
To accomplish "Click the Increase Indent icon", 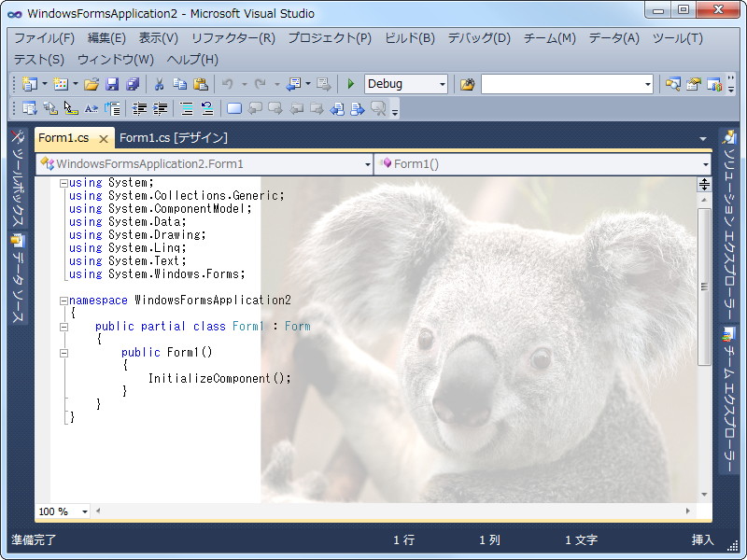I will pyautogui.click(x=161, y=107).
